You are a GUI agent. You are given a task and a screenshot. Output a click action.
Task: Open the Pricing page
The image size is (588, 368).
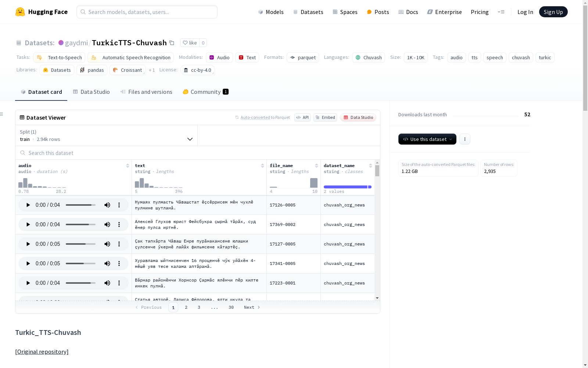[480, 12]
